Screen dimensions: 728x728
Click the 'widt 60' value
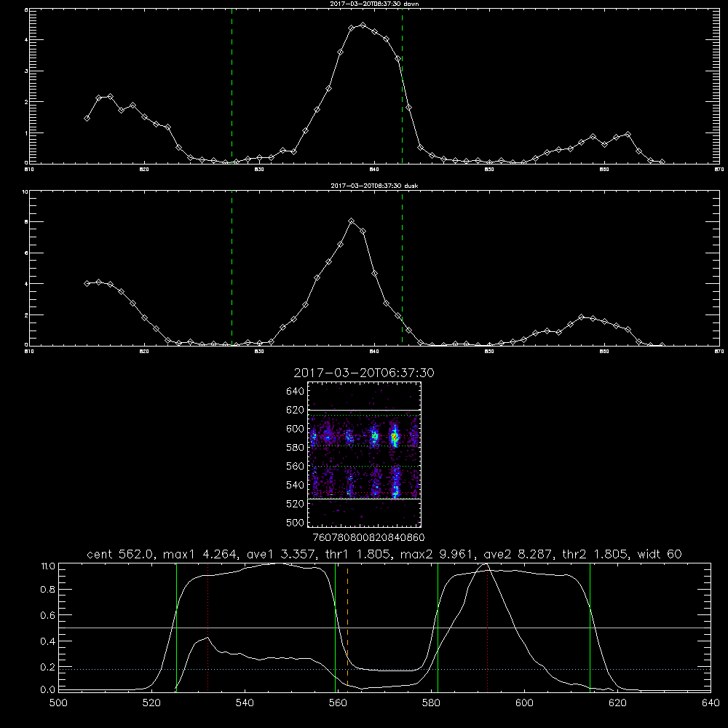click(660, 554)
